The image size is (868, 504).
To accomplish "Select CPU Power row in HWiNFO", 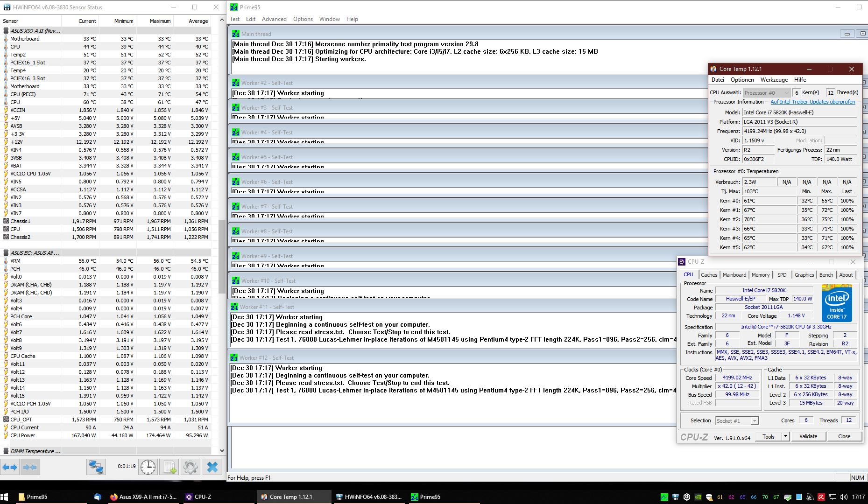I will [106, 435].
